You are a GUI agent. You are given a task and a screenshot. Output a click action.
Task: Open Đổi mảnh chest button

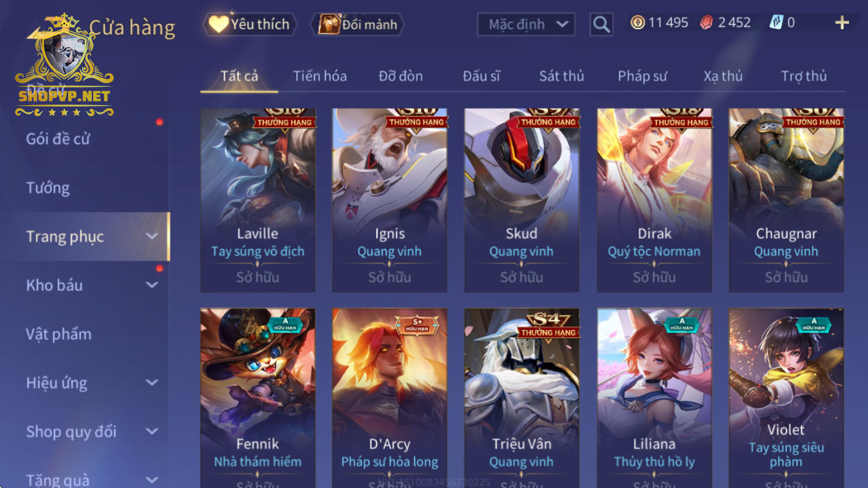(x=358, y=24)
